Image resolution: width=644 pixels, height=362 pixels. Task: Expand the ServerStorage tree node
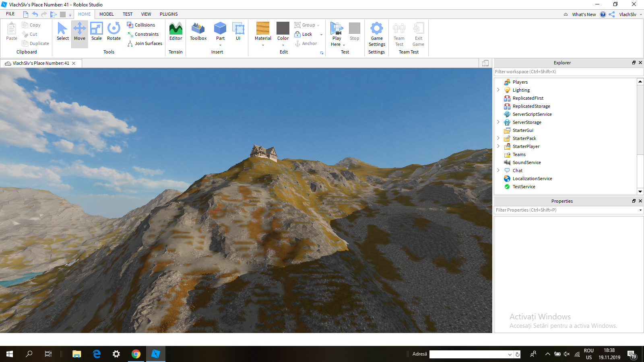[x=498, y=122]
